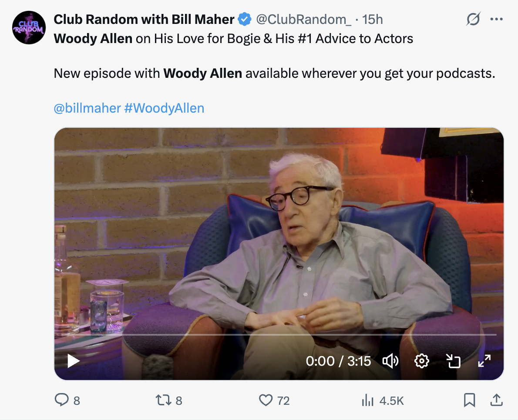The height and width of the screenshot is (420, 518).
Task: Open Club Random profile avatar
Action: 29,27
